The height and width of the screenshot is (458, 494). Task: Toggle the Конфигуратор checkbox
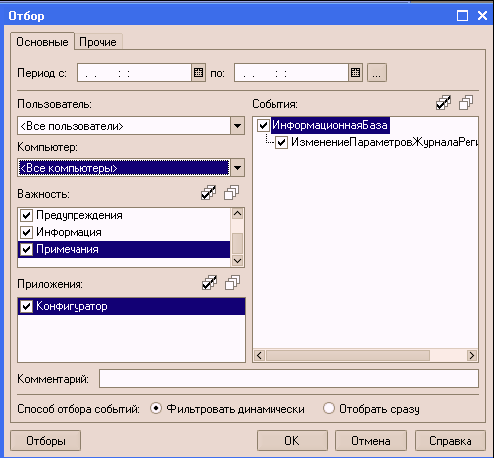tap(26, 306)
